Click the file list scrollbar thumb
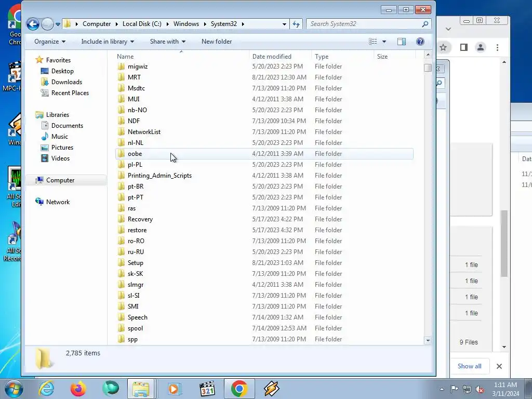The image size is (532, 399). coord(428,68)
